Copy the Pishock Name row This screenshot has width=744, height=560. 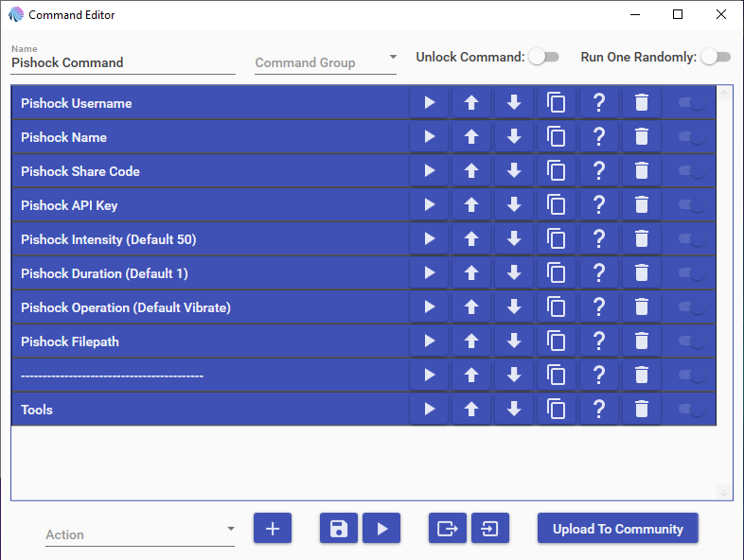556,136
